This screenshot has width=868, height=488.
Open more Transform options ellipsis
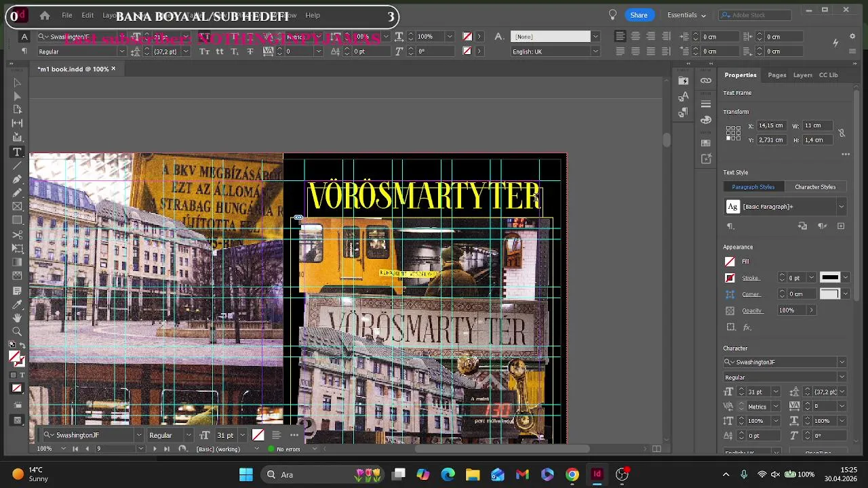[x=846, y=155]
